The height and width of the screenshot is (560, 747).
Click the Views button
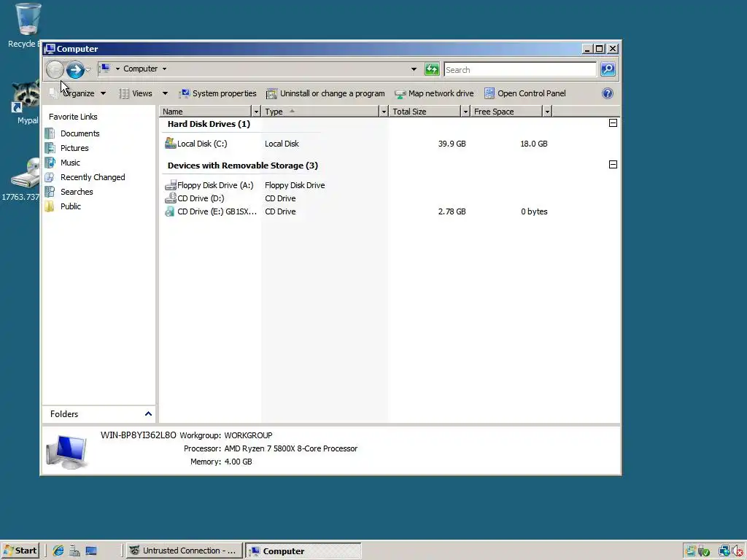[x=136, y=93]
